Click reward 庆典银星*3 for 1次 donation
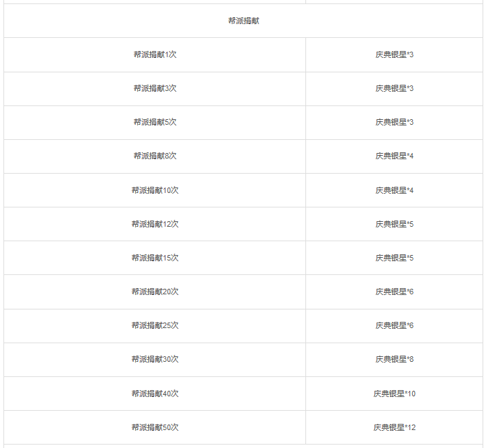Screen dimensions: 486x448 point(394,54)
